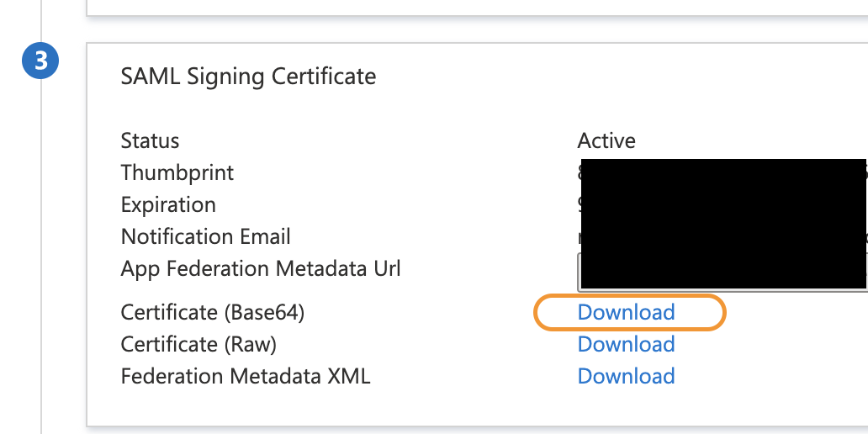Click the Notification Email label

click(205, 237)
